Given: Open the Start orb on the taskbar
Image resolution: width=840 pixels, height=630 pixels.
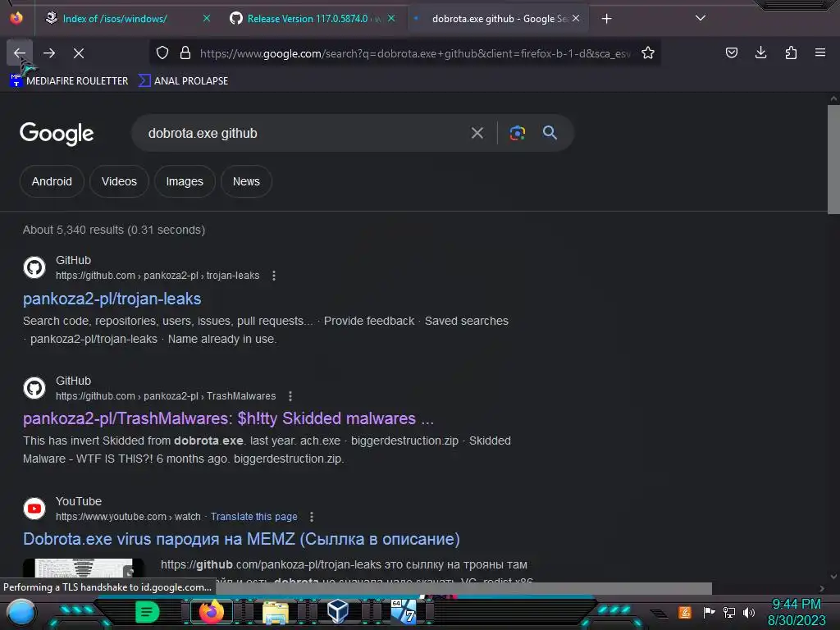Looking at the screenshot, I should 21,612.
